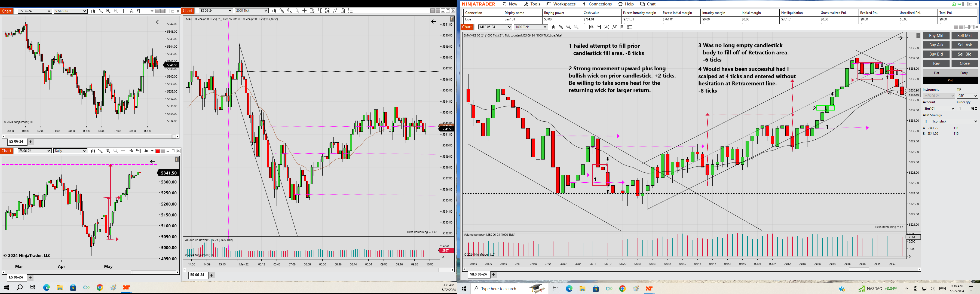Open the Workspaces menu
The height and width of the screenshot is (294, 980).
[x=561, y=4]
